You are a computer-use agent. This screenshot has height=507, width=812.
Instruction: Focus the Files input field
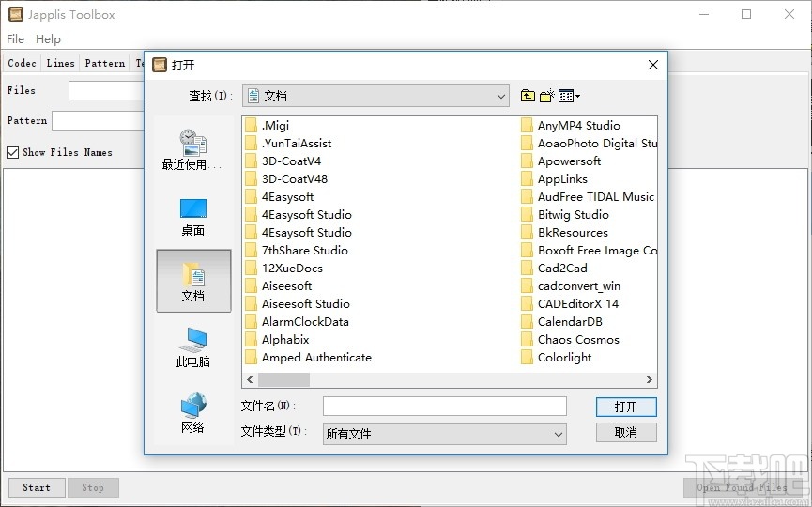[x=106, y=91]
